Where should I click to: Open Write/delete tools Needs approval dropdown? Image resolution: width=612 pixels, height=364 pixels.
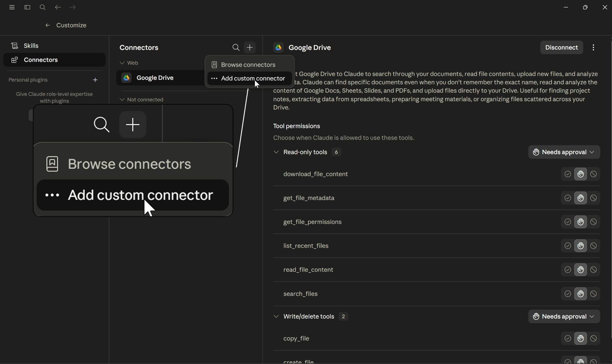564,316
